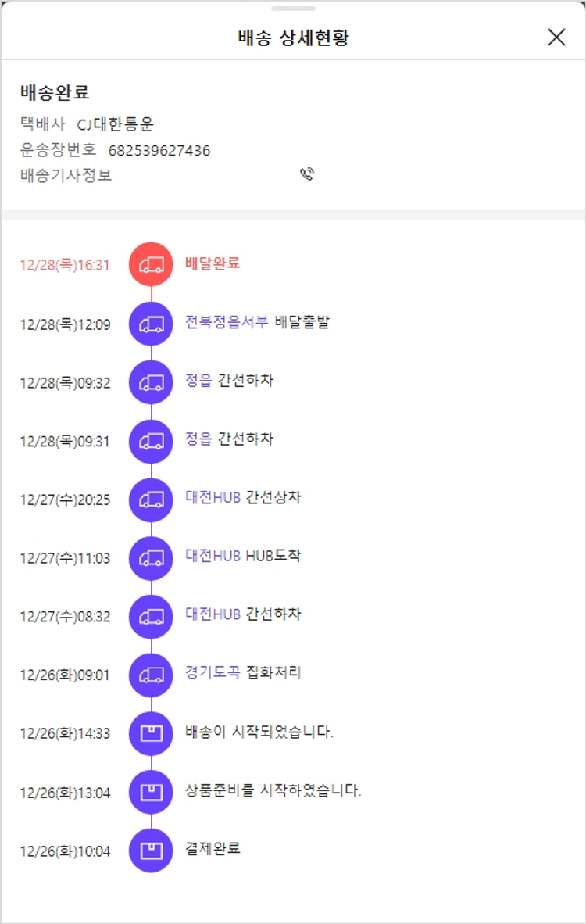Click the tracking number 682539627436
Viewport: 586px width, 924px height.
pyautogui.click(x=159, y=150)
